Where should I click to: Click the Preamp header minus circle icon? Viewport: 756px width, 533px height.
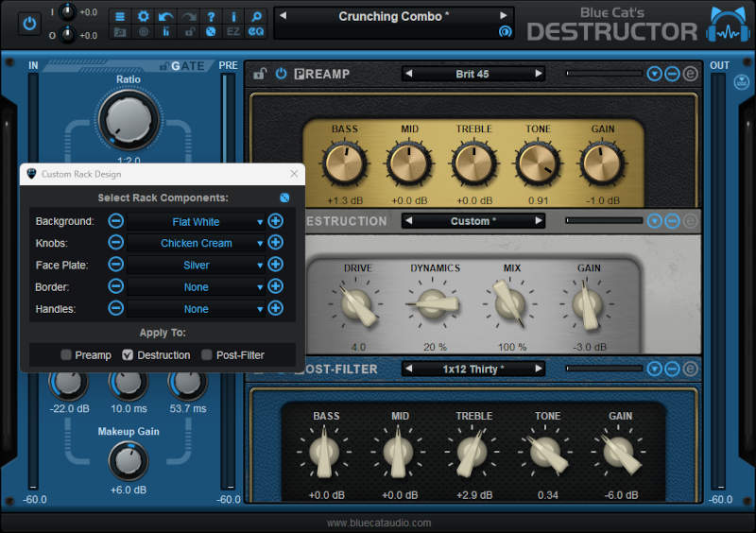[672, 74]
